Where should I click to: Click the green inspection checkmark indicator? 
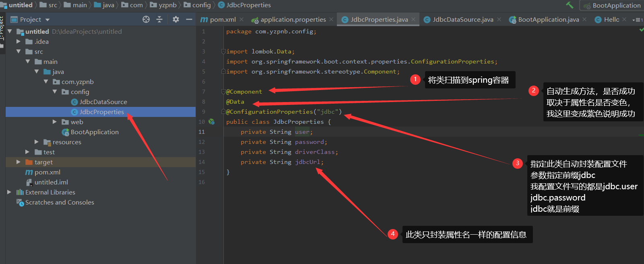coord(641,30)
